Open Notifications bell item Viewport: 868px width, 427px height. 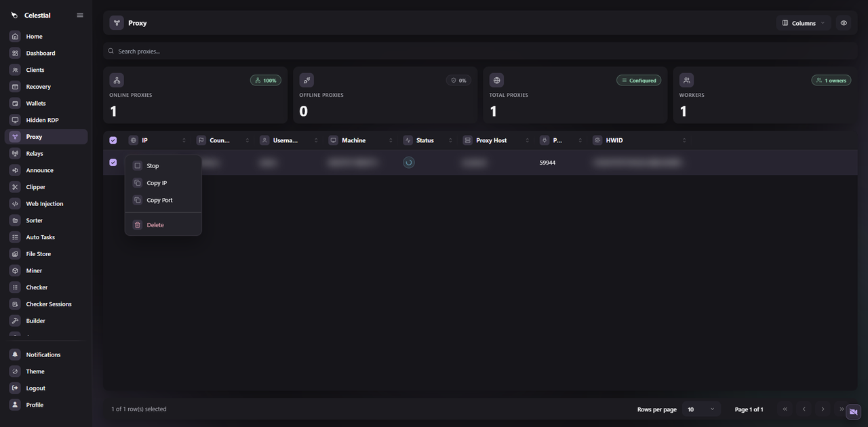pyautogui.click(x=46, y=354)
